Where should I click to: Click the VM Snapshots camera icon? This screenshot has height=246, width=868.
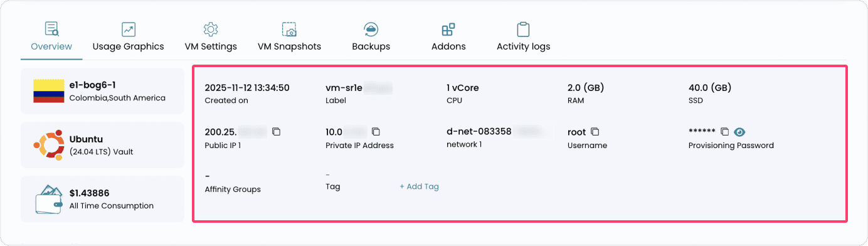289,29
